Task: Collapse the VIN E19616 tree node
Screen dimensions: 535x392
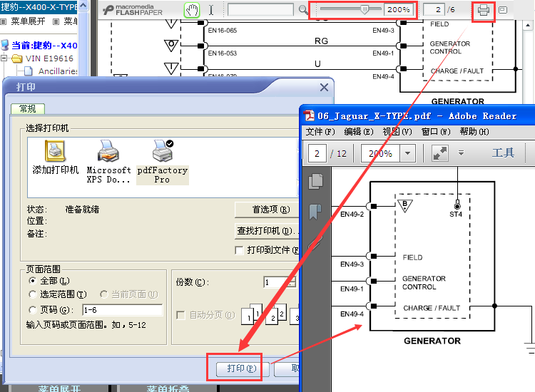Action: coord(4,58)
